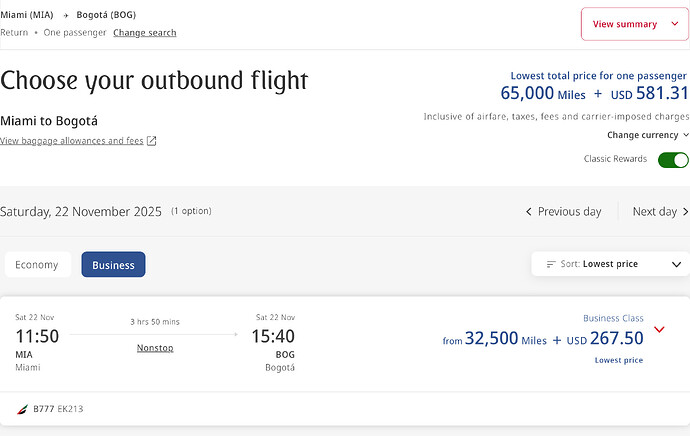Click the Nonstop flight details link

[x=155, y=348]
